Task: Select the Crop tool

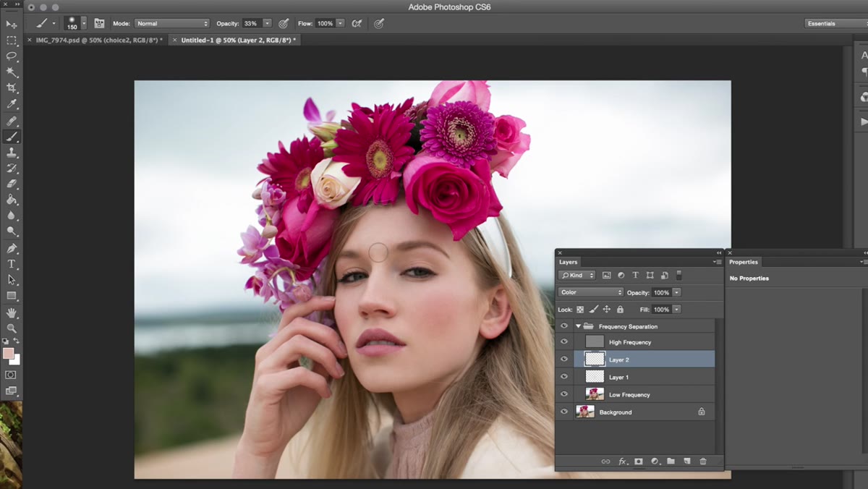Action: point(12,88)
